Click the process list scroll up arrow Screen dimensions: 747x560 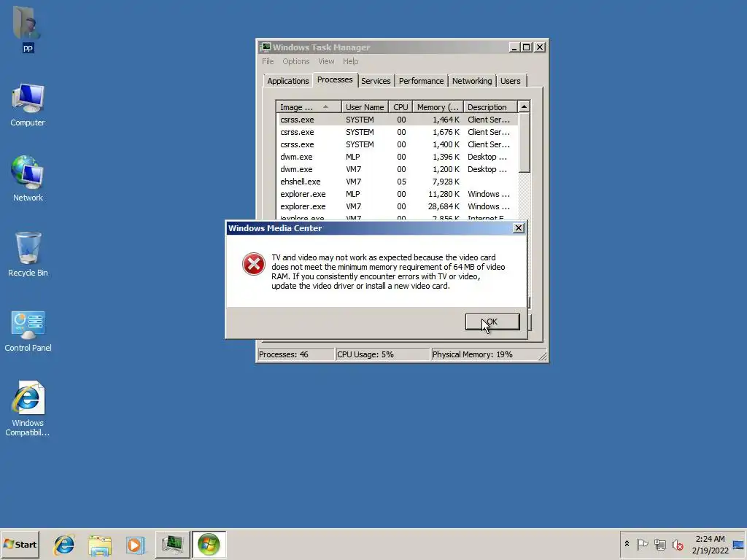pos(524,106)
